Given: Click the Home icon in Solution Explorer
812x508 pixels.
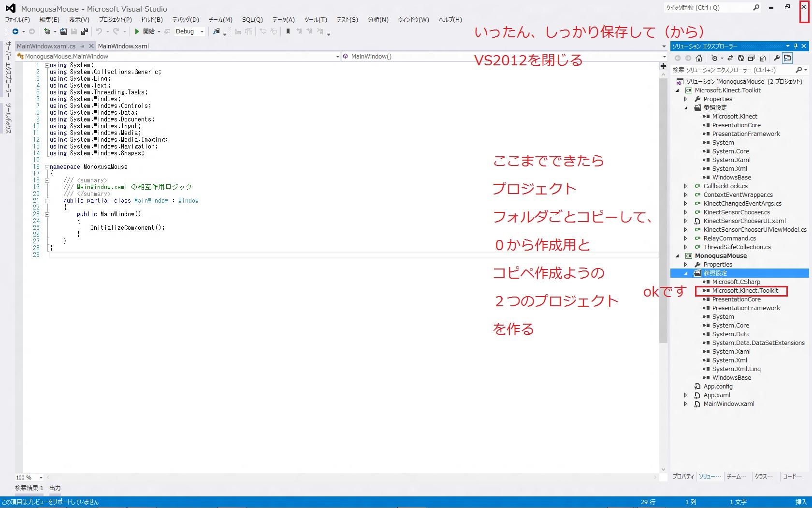Looking at the screenshot, I should [x=698, y=58].
